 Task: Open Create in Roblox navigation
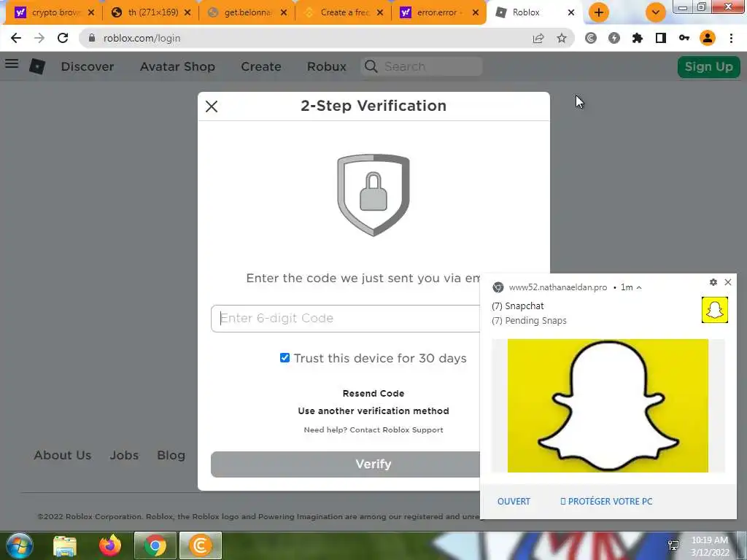pyautogui.click(x=260, y=66)
